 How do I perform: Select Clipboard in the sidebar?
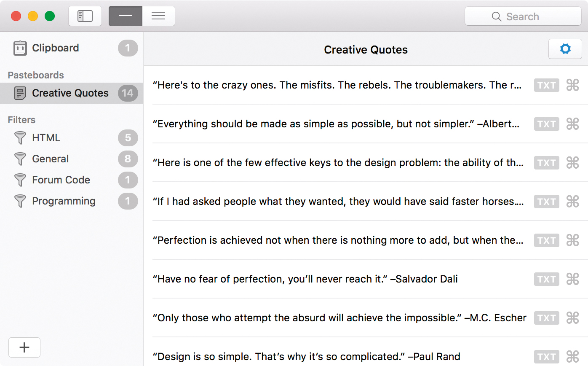(55, 48)
